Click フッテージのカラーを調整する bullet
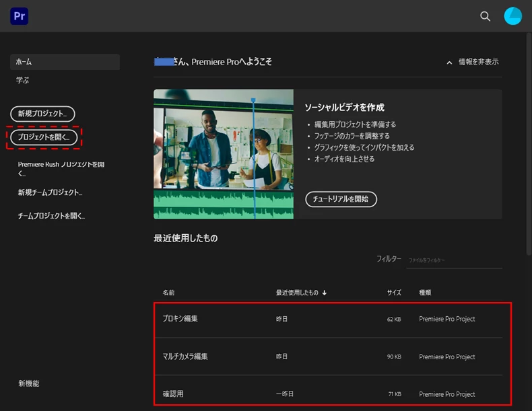This screenshot has width=532, height=411. (352, 136)
